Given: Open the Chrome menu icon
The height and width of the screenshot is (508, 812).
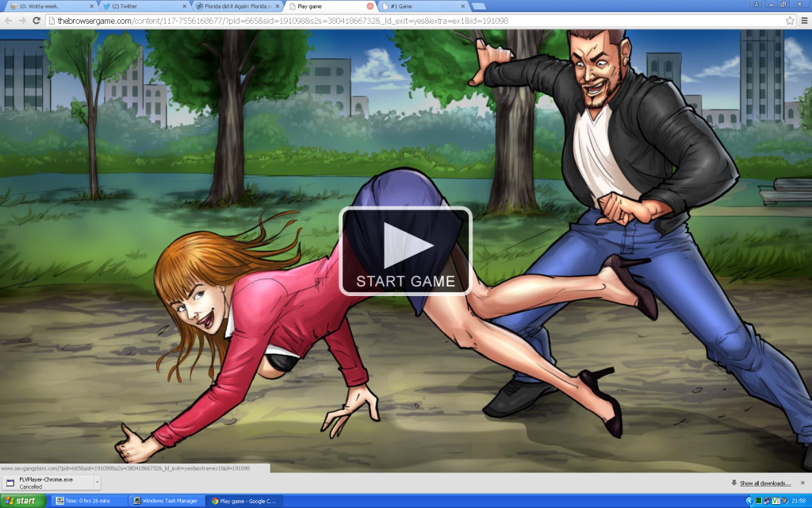Looking at the screenshot, I should [803, 21].
